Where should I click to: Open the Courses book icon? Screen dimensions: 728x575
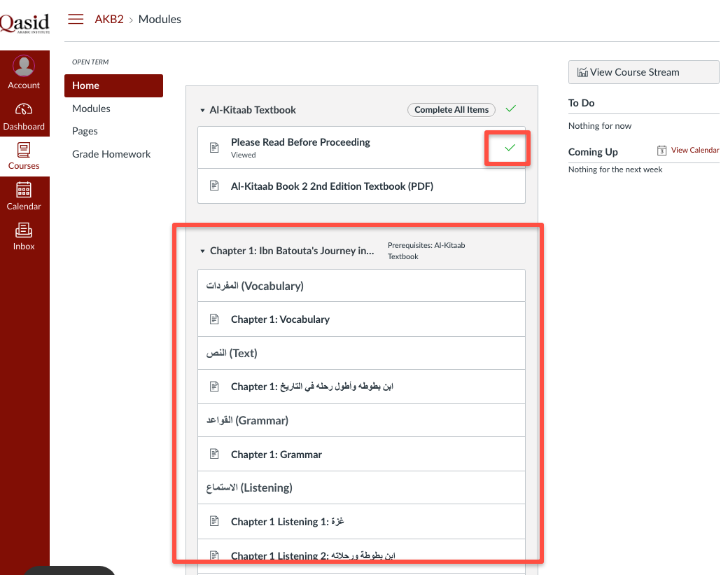point(24,150)
